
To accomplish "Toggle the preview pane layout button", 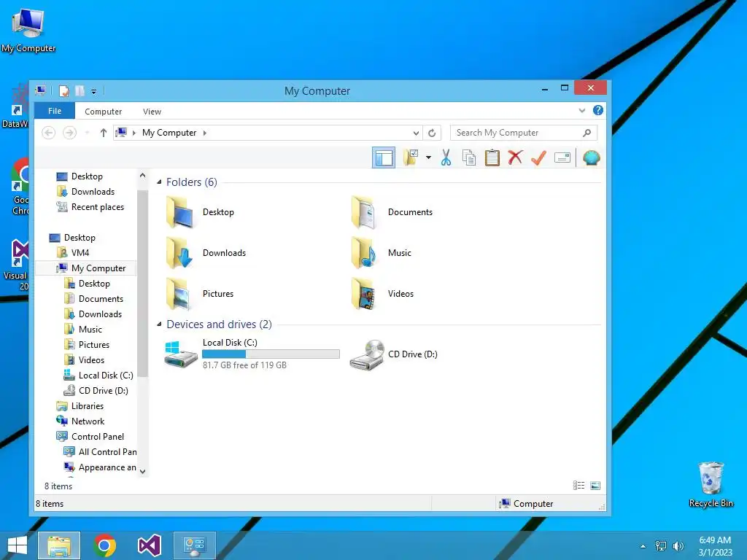I will (384, 157).
